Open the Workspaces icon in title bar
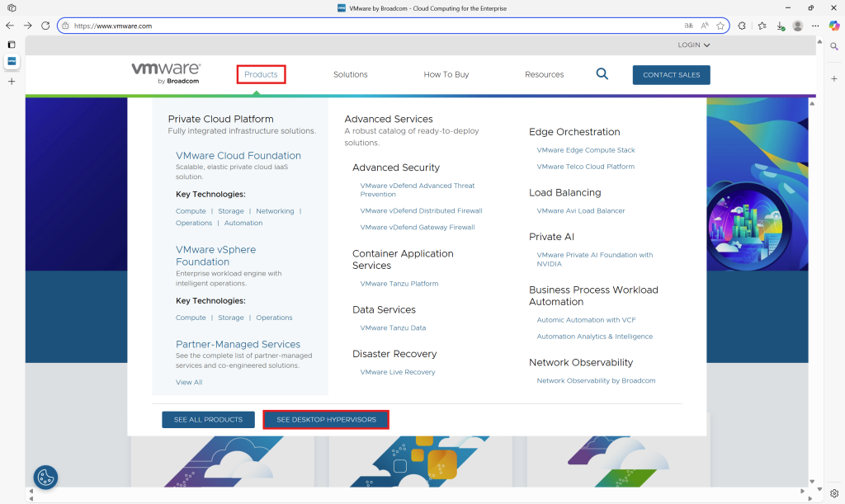 12,8
